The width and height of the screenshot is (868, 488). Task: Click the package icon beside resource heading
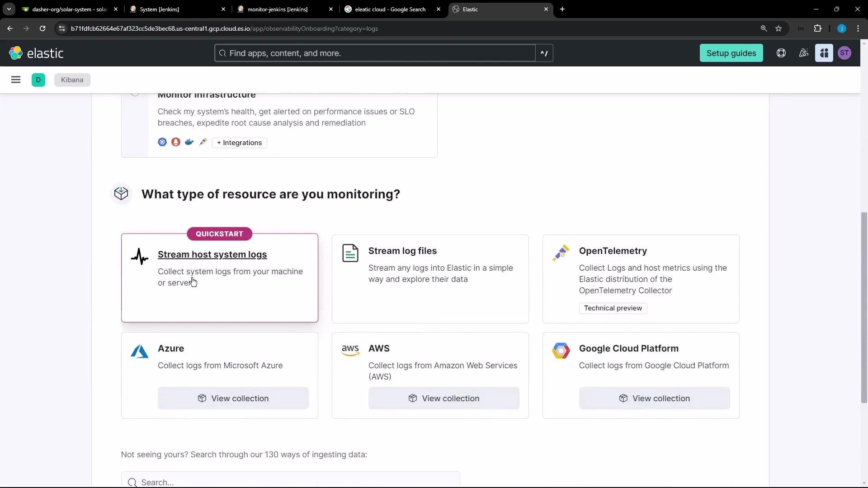(121, 194)
